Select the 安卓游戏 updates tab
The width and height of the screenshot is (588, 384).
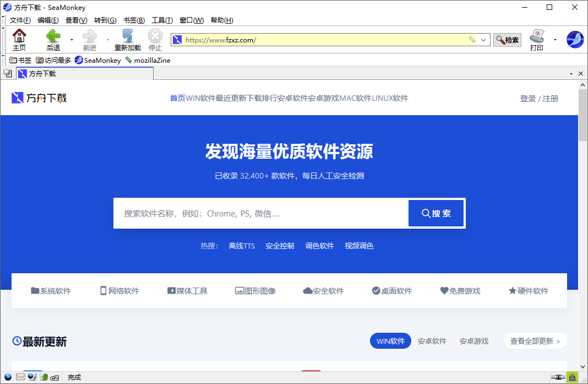[x=474, y=341]
